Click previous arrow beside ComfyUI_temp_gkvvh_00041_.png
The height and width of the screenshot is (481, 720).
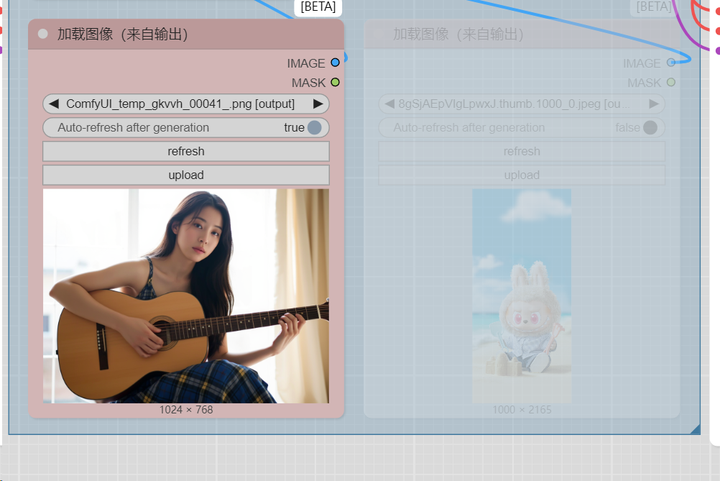pyautogui.click(x=54, y=104)
